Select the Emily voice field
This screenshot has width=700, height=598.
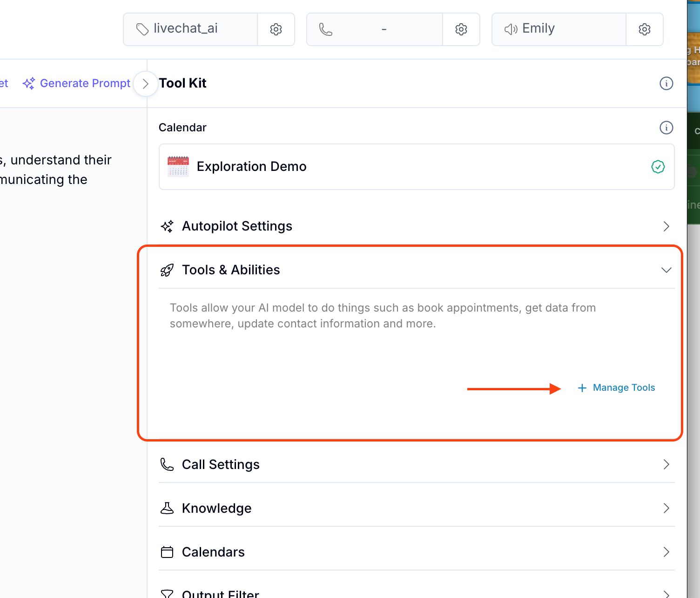tap(559, 29)
